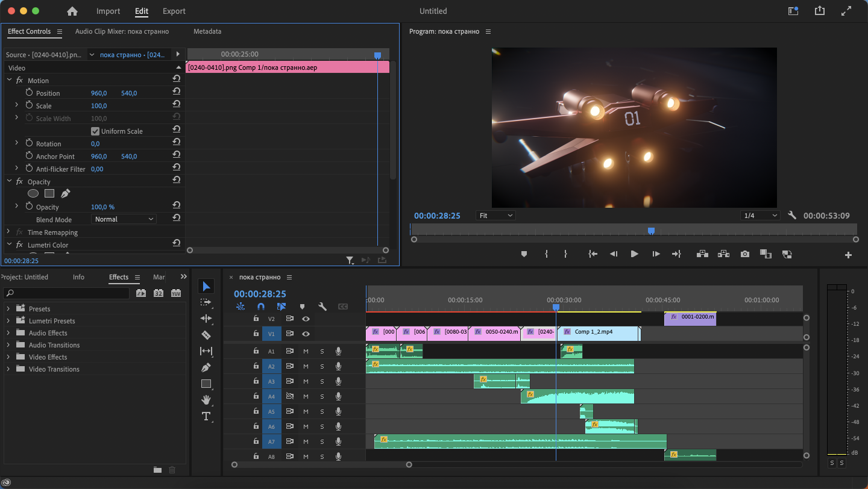Select the Type tool
Screen dimensions: 868x489
206,416
